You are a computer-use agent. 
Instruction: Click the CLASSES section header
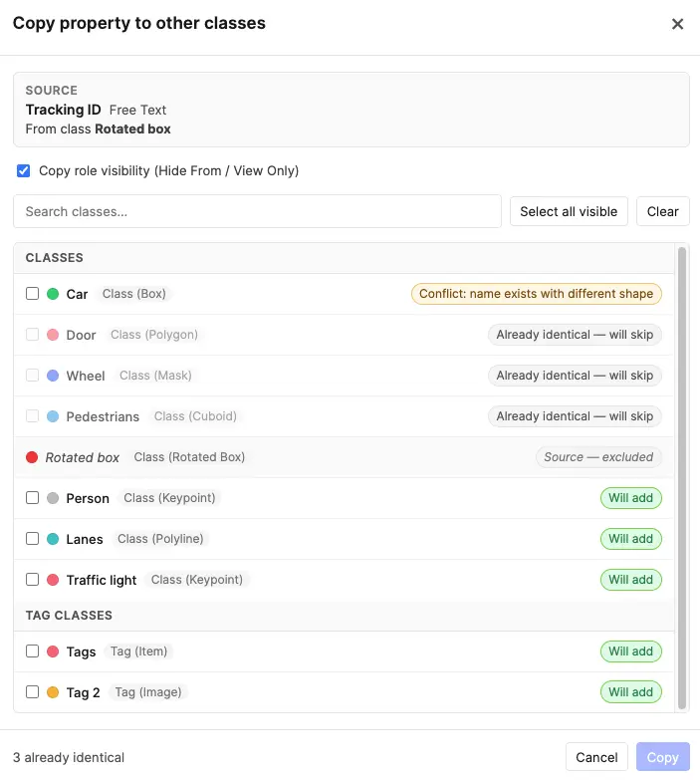(54, 258)
